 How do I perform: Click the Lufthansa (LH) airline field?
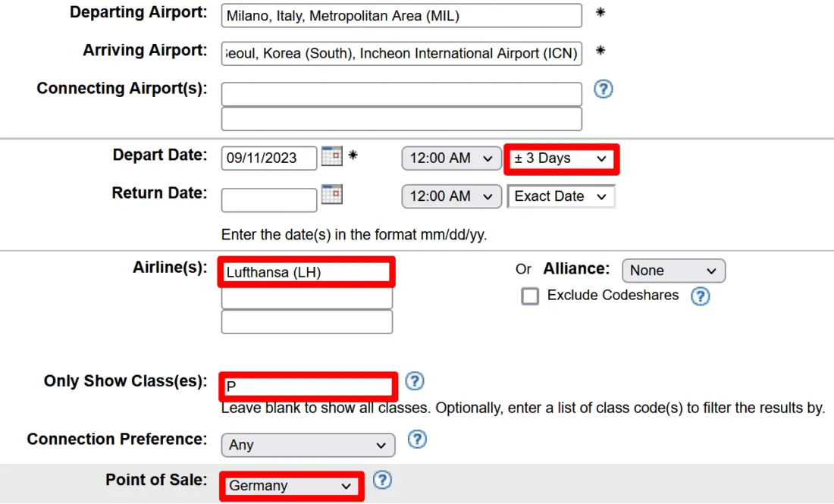click(x=306, y=272)
